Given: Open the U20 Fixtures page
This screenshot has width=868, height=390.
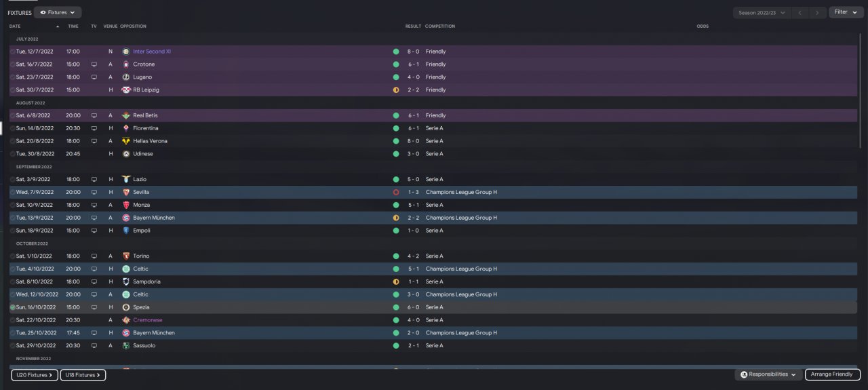Looking at the screenshot, I should (34, 374).
